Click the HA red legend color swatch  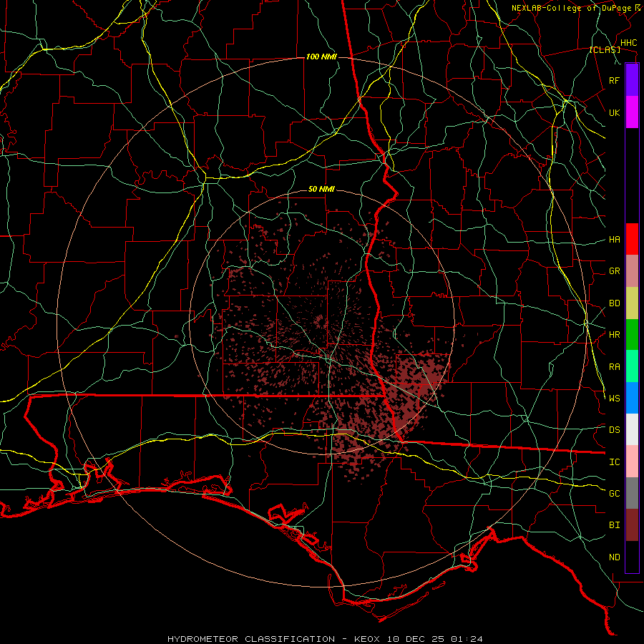pos(632,239)
